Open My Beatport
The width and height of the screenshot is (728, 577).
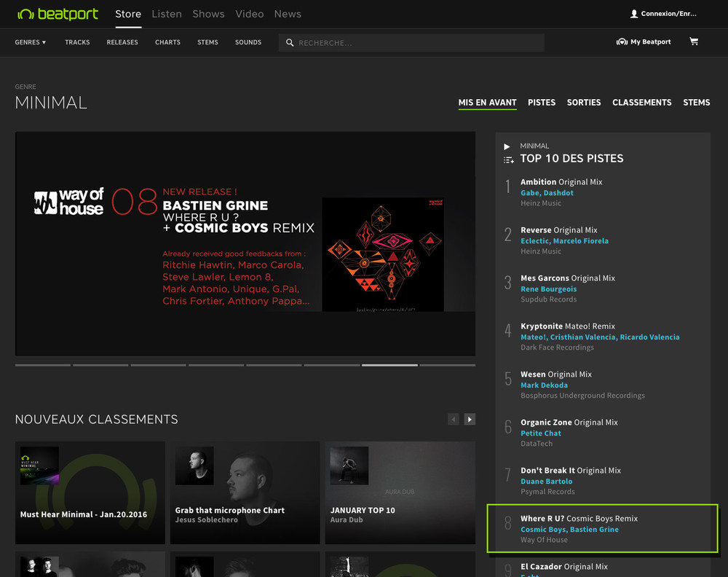pyautogui.click(x=644, y=42)
